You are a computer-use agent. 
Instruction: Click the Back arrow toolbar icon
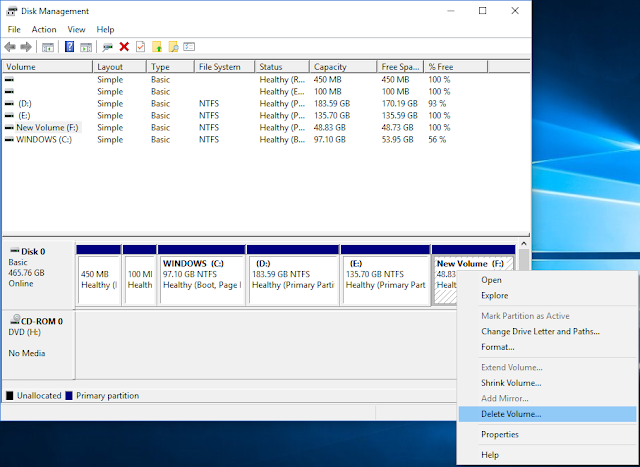click(10, 47)
